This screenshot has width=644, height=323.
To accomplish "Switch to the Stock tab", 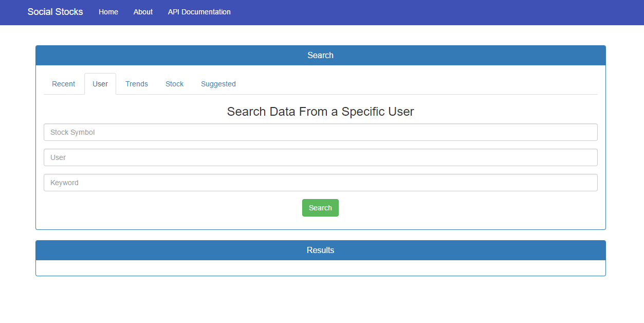I will (174, 83).
